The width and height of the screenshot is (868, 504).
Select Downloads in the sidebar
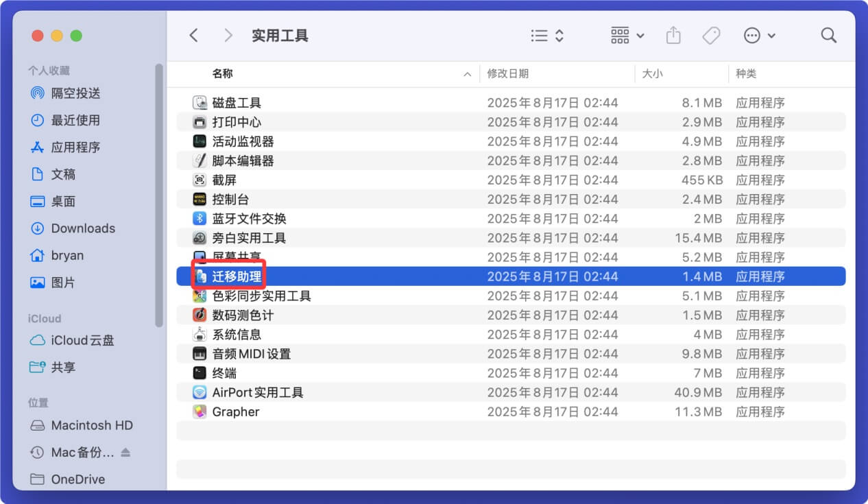[83, 228]
